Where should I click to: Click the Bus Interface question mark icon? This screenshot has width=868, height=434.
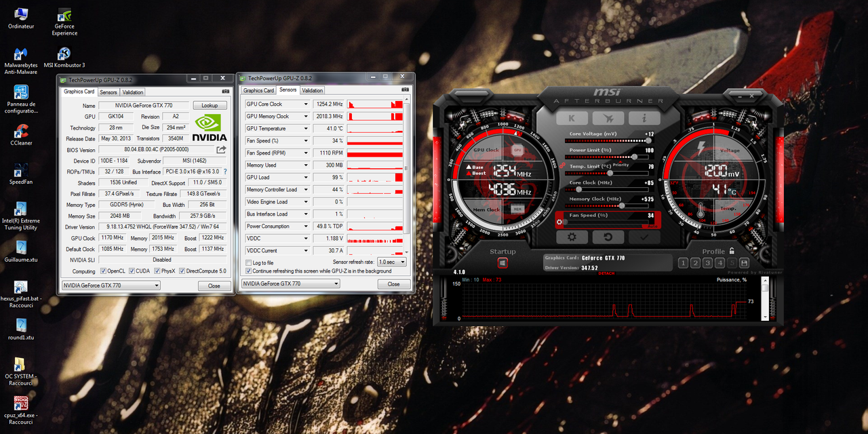tap(225, 172)
